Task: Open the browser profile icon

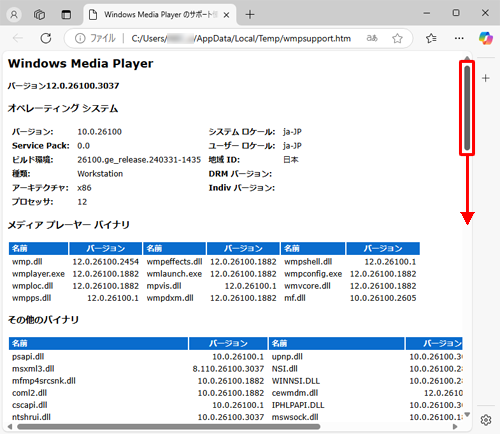Action: [x=14, y=15]
